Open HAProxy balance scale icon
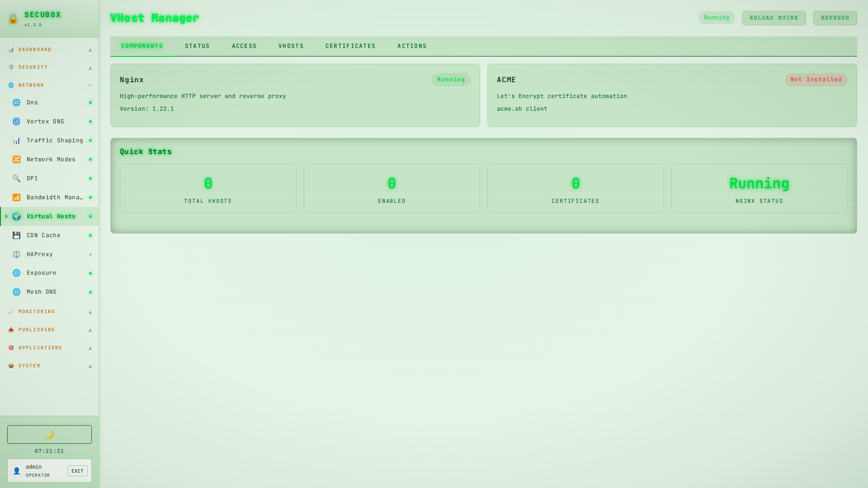This screenshot has height=488, width=868. pyautogui.click(x=17, y=254)
